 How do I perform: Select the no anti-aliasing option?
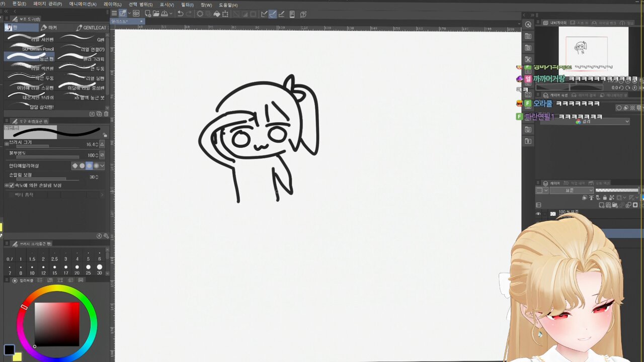pyautogui.click(x=75, y=165)
